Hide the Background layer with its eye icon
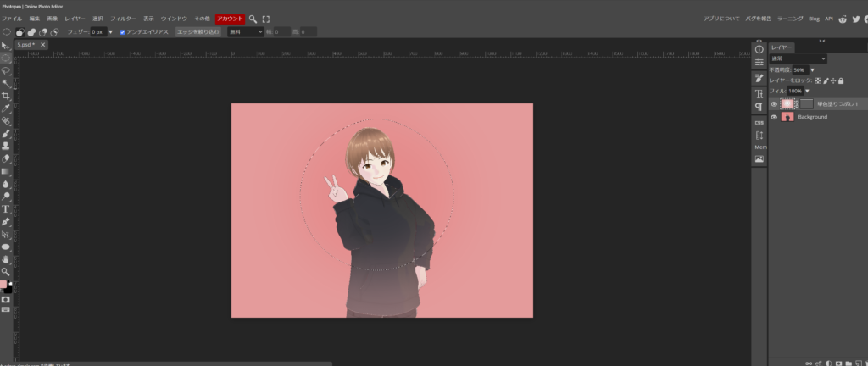The image size is (868, 366). tap(773, 117)
